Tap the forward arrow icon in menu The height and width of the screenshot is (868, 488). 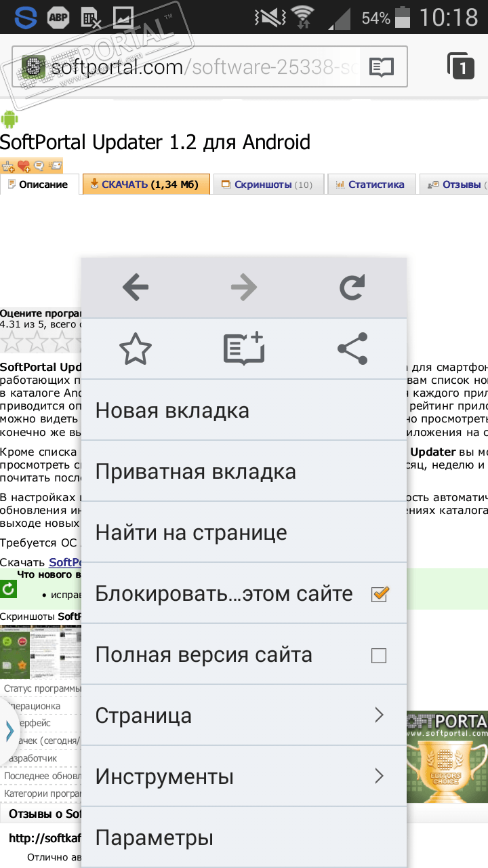tap(244, 288)
